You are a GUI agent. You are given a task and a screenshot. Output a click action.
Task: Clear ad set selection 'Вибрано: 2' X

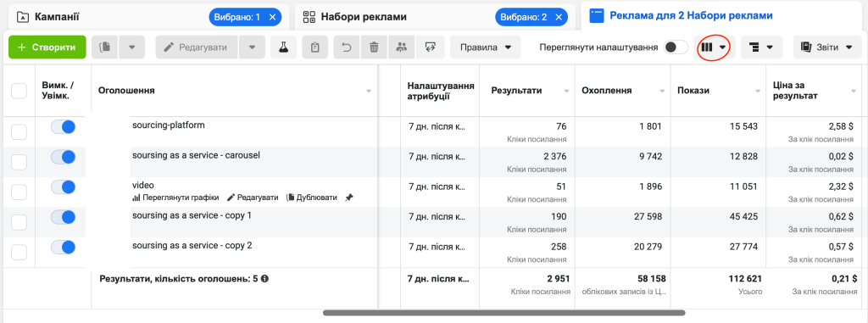tap(559, 17)
